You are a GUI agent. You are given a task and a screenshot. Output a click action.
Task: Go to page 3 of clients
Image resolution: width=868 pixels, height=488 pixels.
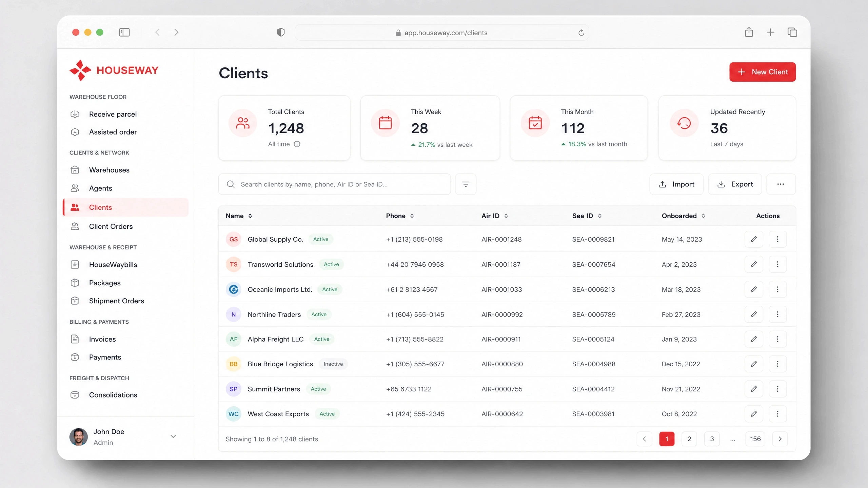pos(712,439)
